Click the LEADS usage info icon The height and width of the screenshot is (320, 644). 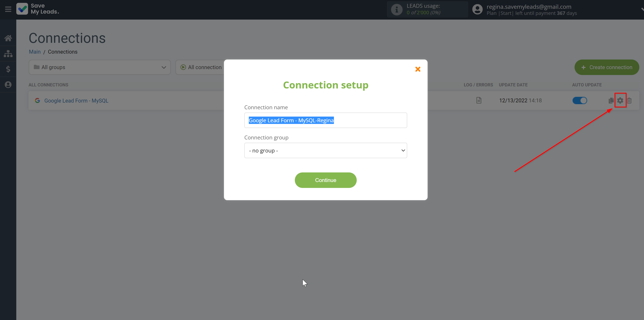point(396,10)
